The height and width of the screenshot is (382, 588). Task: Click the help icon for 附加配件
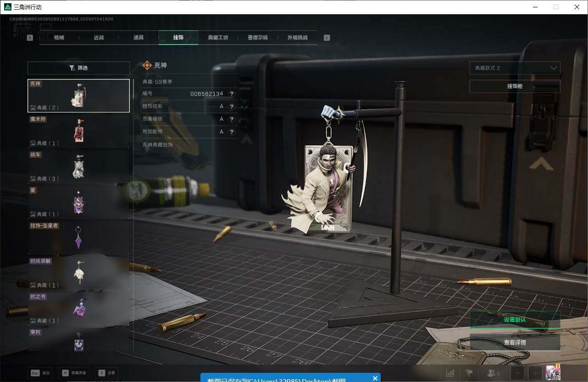tap(232, 132)
